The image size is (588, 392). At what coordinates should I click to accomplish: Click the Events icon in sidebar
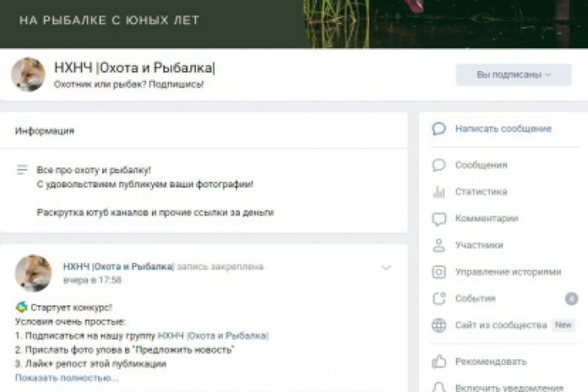[439, 299]
